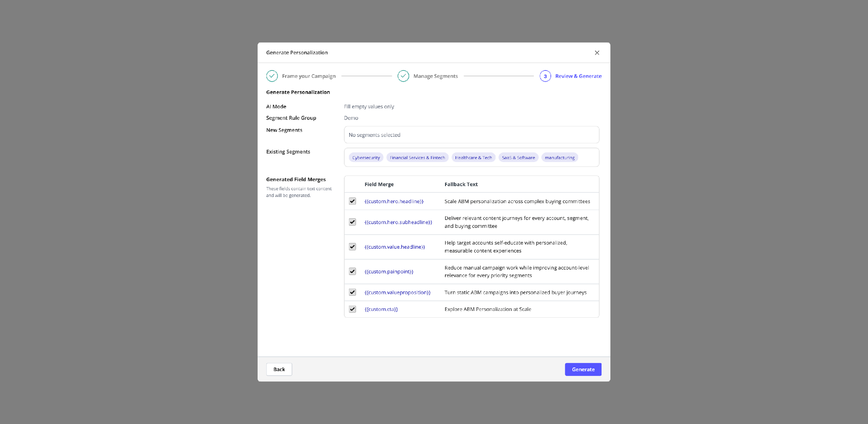
Task: Click fallback text 'Scale ABM personalization across complex buying committees'
Action: 517,201
